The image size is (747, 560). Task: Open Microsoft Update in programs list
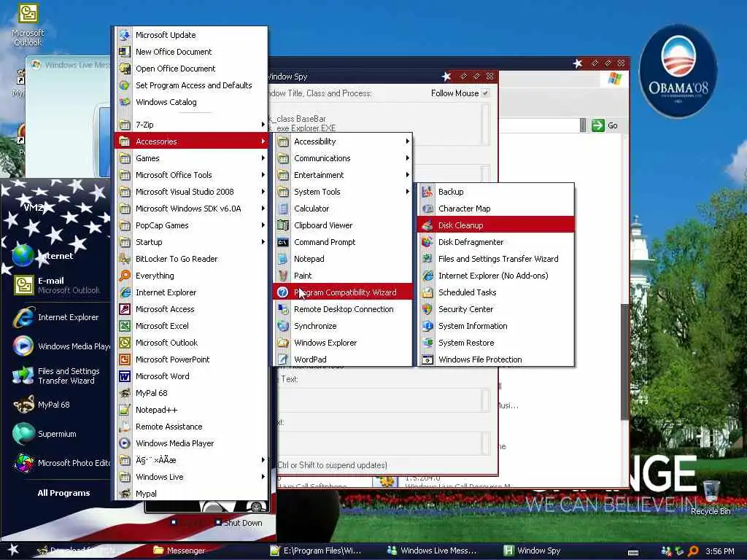[x=193, y=35]
